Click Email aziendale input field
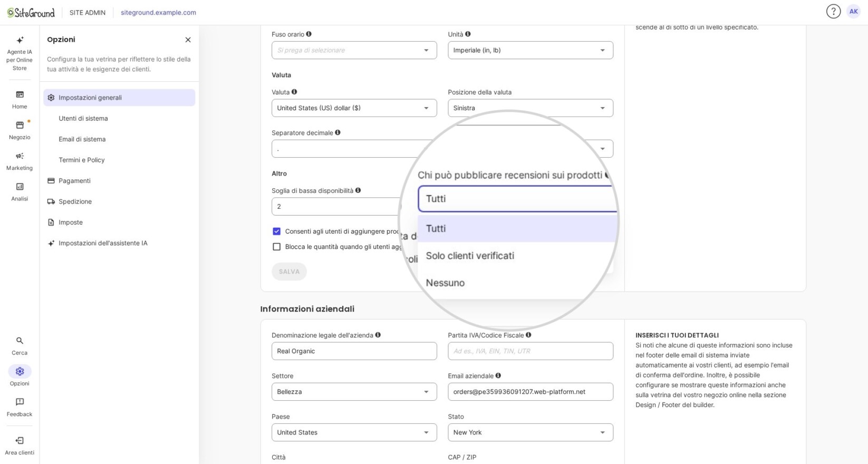This screenshot has width=868, height=464. click(x=531, y=392)
